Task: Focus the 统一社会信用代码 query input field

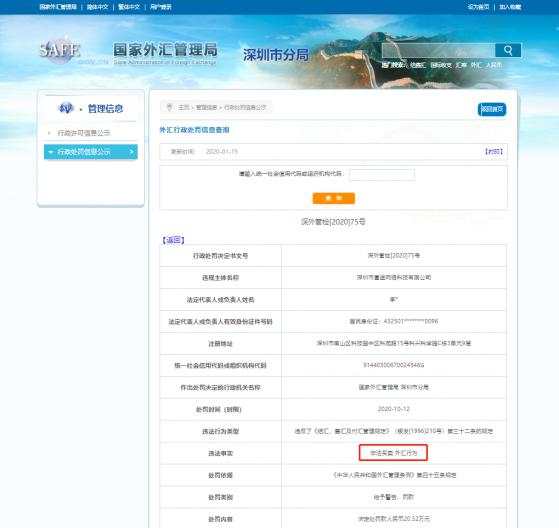Action: click(382, 175)
